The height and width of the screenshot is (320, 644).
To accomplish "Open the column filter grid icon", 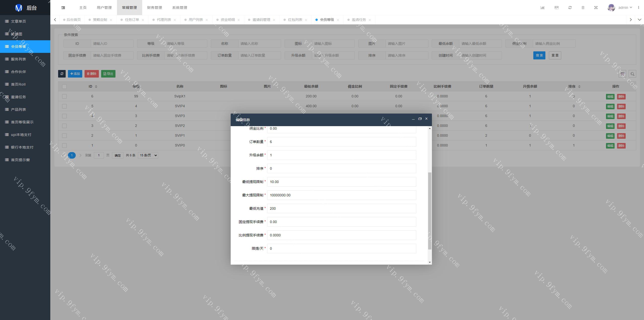I will click(x=622, y=74).
